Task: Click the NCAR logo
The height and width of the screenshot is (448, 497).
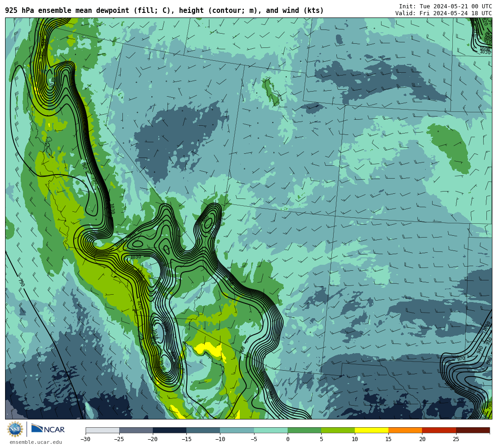Action: pyautogui.click(x=48, y=429)
